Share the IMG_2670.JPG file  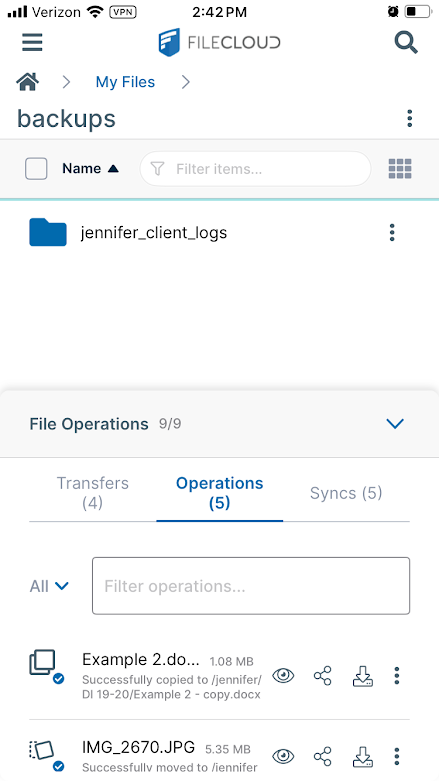coord(322,757)
